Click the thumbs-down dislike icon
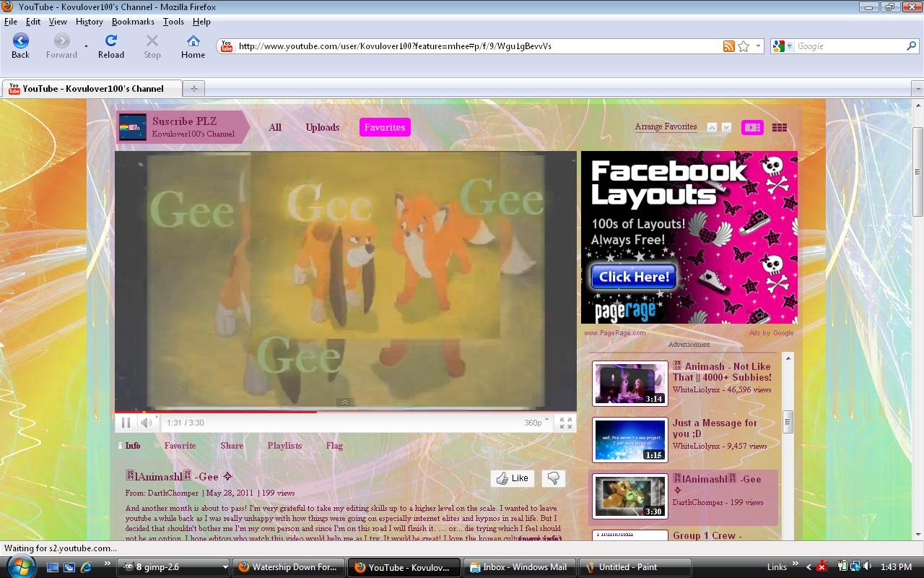Viewport: 924px width, 578px height. click(554, 478)
